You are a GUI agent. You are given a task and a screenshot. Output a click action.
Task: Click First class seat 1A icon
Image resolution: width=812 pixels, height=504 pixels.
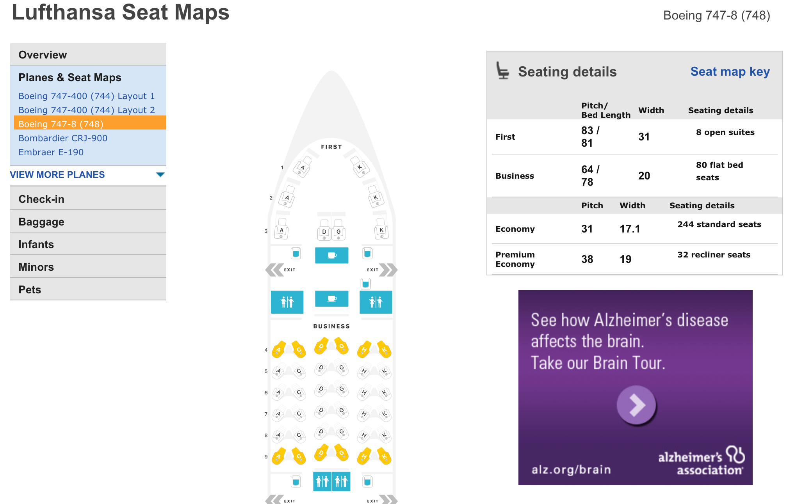(x=303, y=167)
